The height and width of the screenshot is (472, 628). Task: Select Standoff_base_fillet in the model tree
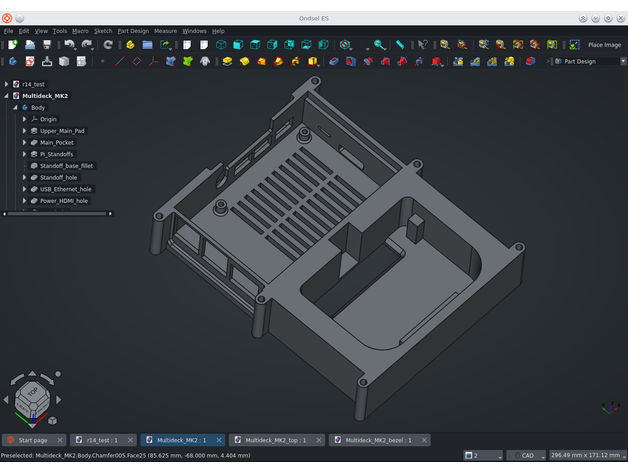click(67, 166)
